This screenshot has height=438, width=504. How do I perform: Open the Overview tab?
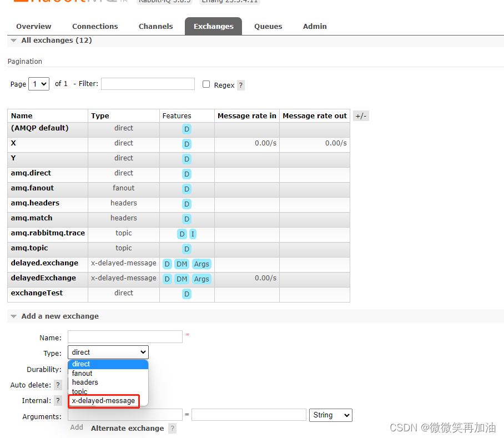(x=34, y=26)
